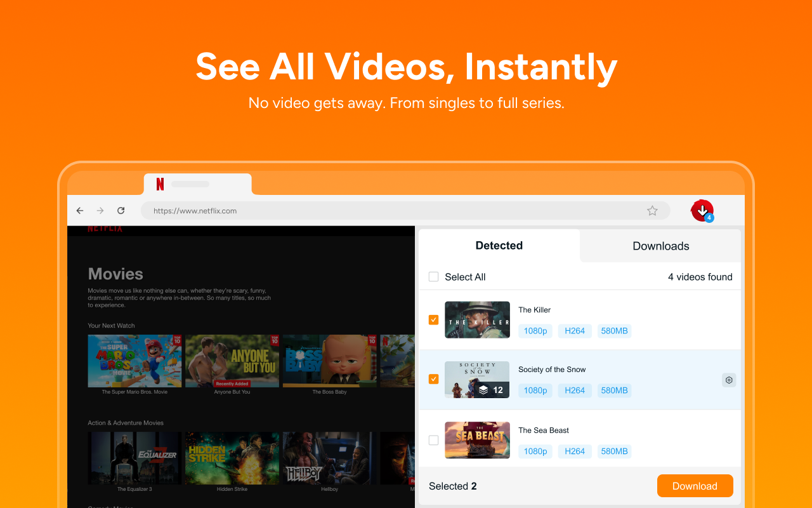Screen dimensions: 812x508
Task: Click the "Recently Added" badge
Action: click(232, 384)
